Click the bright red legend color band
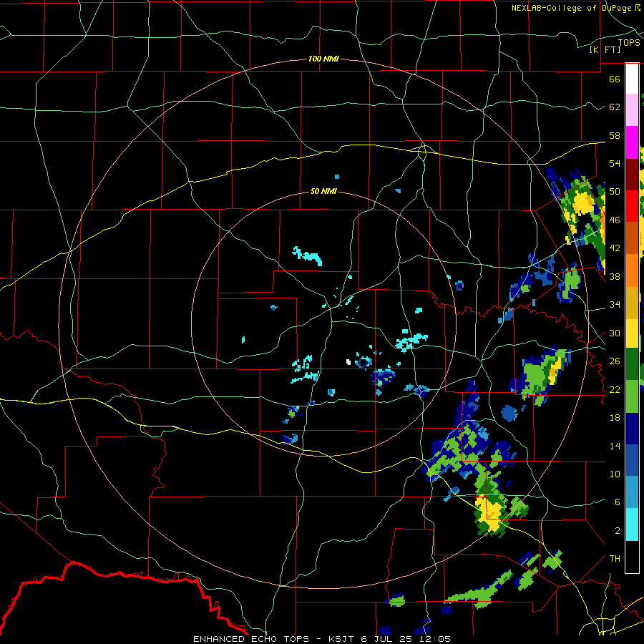644x644 pixels. point(632,206)
